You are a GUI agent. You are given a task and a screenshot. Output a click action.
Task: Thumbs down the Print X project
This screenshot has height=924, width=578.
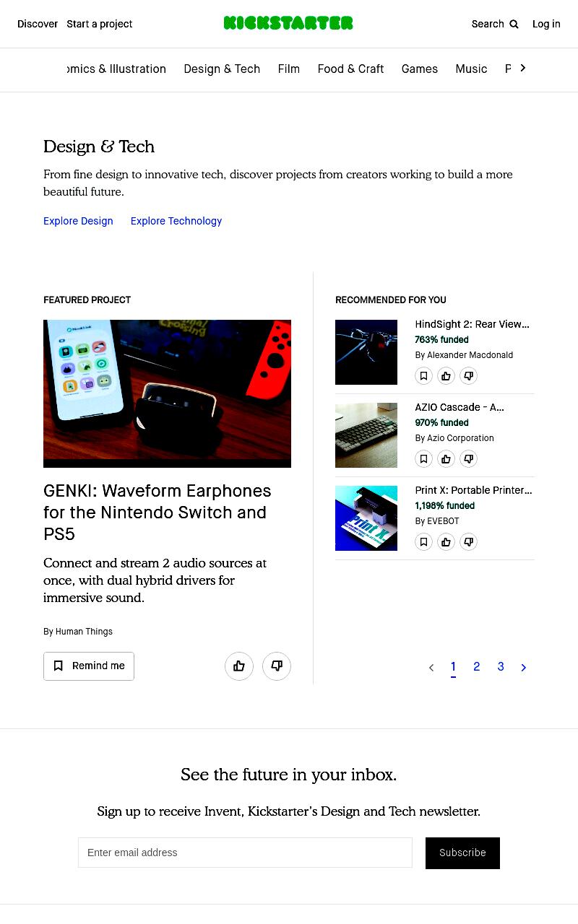click(469, 542)
